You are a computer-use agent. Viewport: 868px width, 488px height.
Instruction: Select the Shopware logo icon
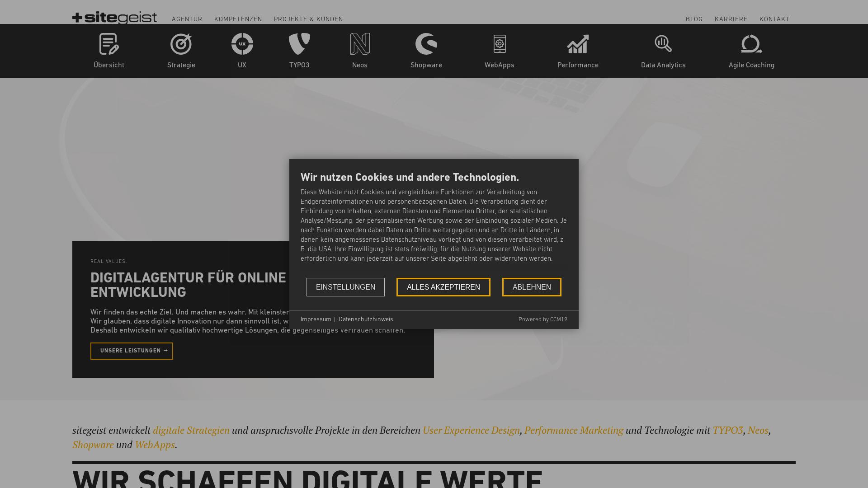(426, 44)
